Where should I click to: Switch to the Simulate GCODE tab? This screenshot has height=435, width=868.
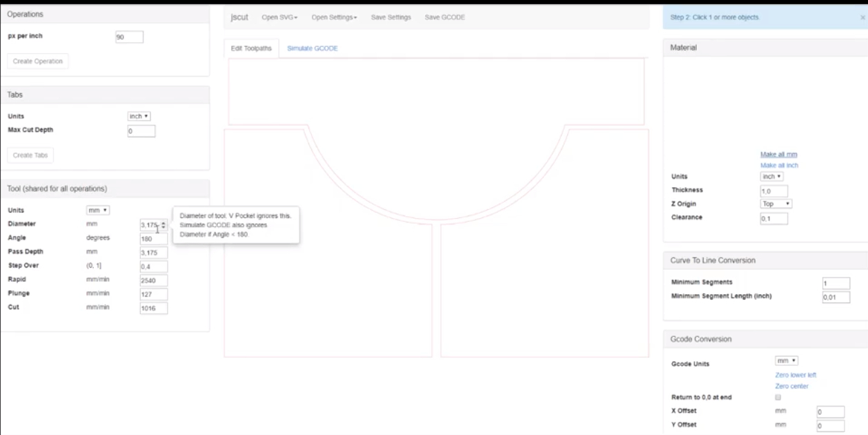(x=312, y=48)
